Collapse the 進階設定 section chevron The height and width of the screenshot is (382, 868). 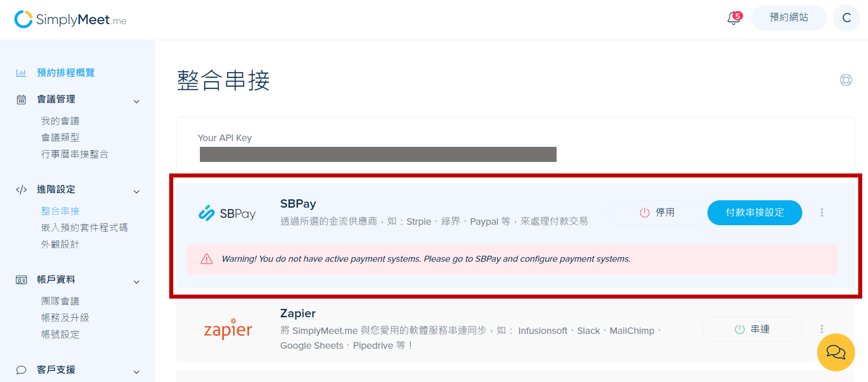coord(137,192)
